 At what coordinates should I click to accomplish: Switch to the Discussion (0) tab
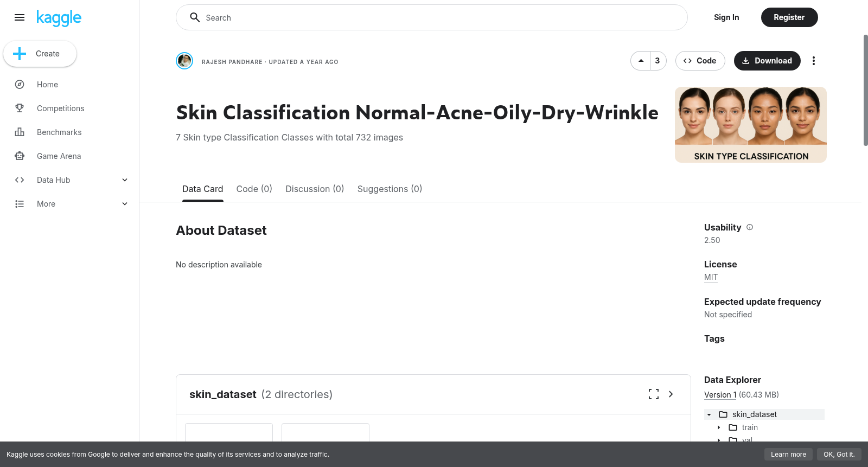pyautogui.click(x=315, y=189)
